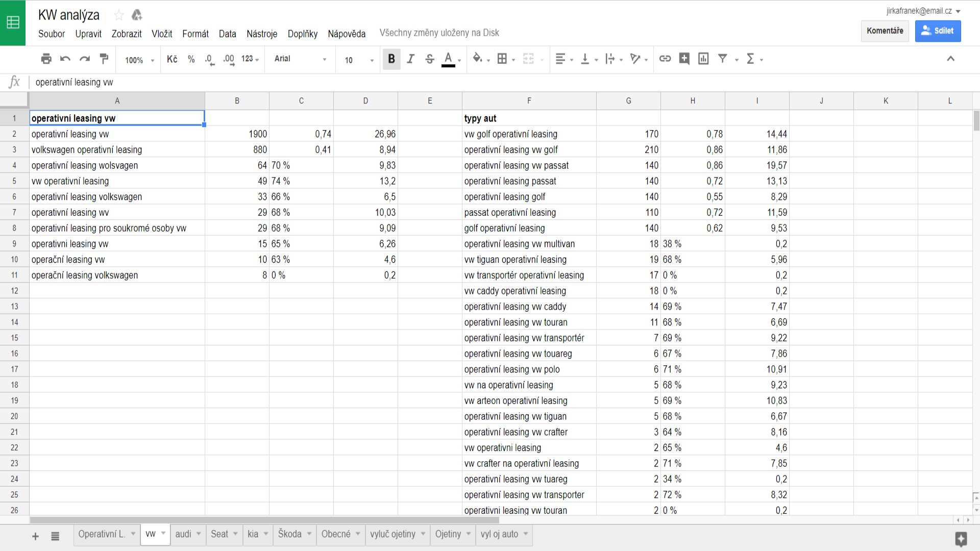Screen dimensions: 980x551
Task: Open the Doplňky menu
Action: 303,34
